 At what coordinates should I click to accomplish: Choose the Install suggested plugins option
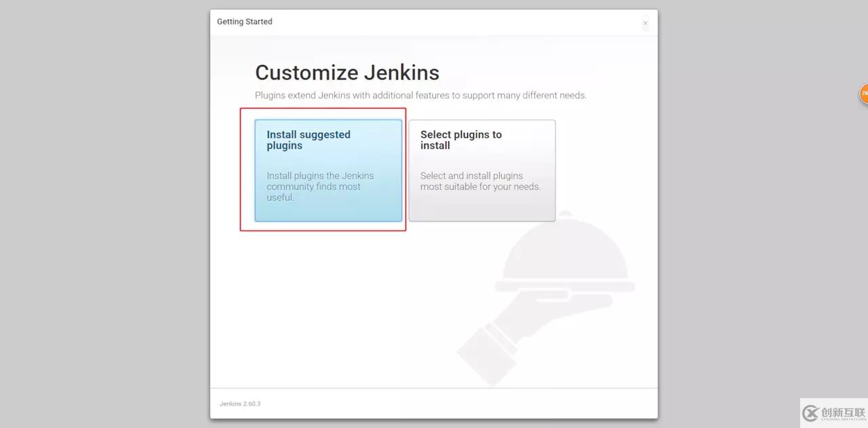[328, 170]
